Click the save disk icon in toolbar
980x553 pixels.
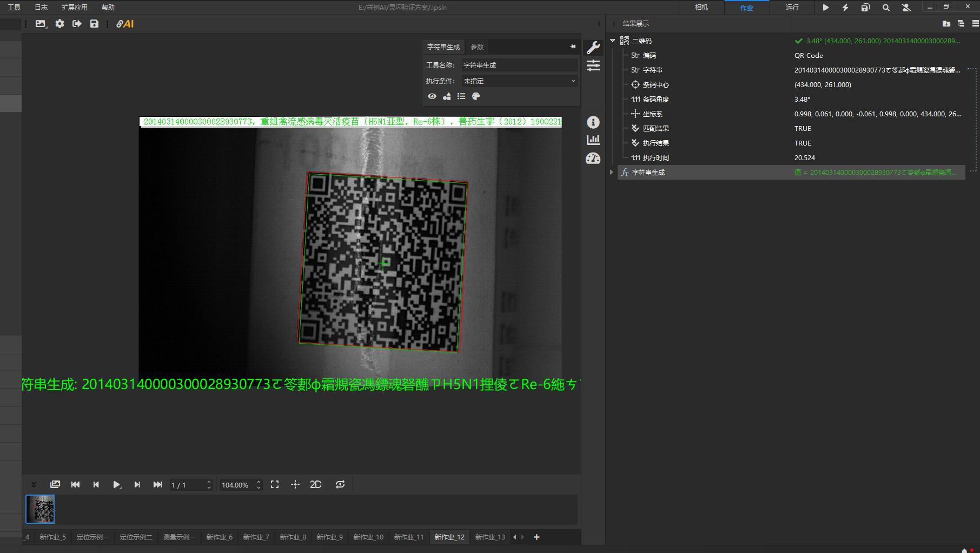click(94, 24)
